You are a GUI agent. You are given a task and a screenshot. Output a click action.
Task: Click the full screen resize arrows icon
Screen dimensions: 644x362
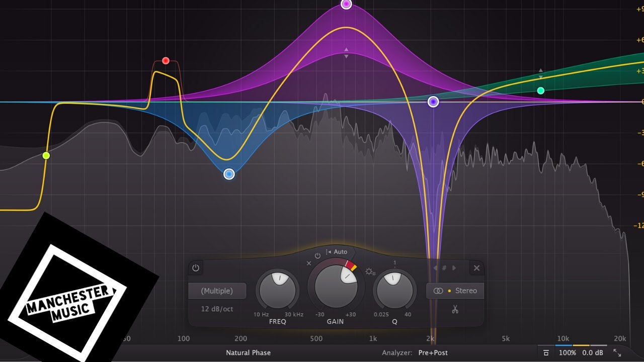point(617,353)
